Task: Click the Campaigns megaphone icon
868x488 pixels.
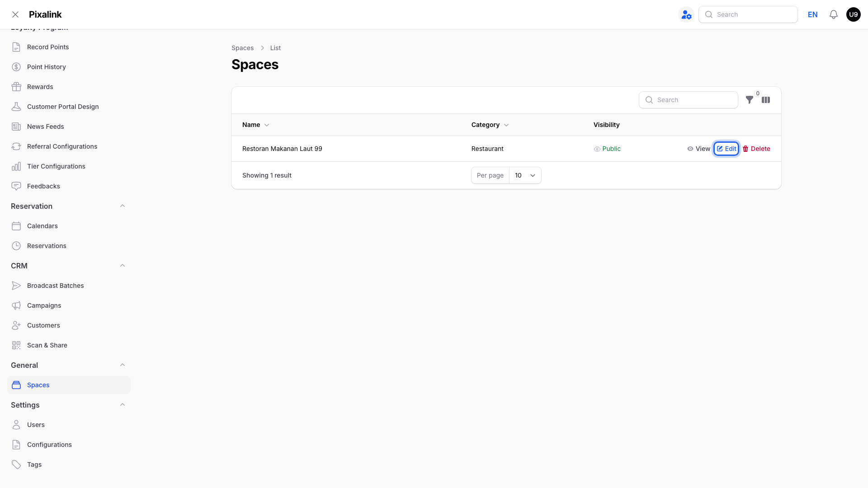Action: [16, 305]
